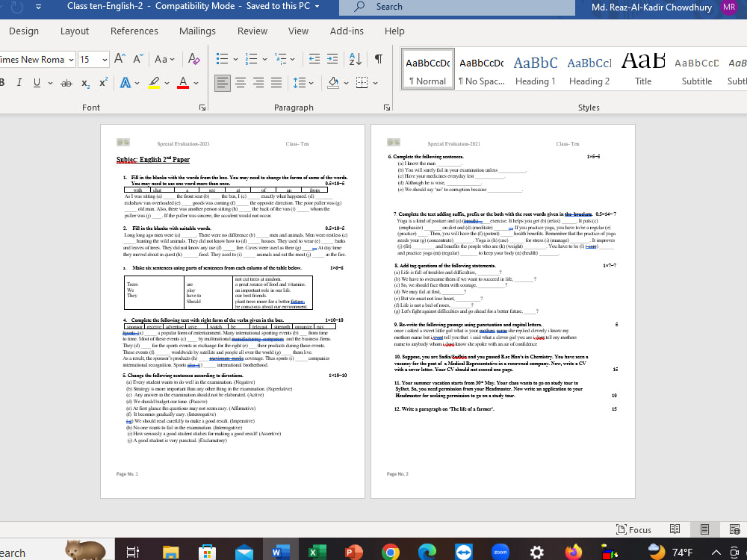Apply the yellow text highlight color
The image size is (747, 560).
pyautogui.click(x=154, y=82)
